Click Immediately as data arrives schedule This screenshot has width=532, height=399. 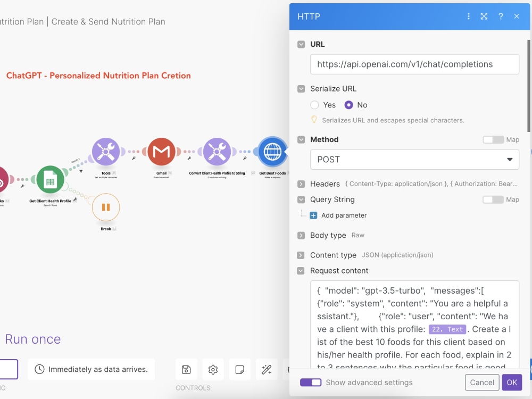pyautogui.click(x=92, y=369)
